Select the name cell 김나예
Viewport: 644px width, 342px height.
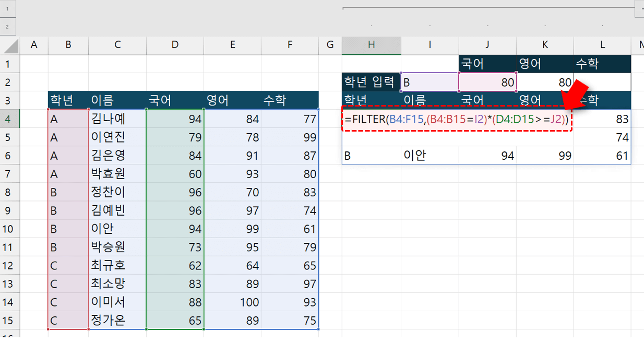pyautogui.click(x=117, y=119)
